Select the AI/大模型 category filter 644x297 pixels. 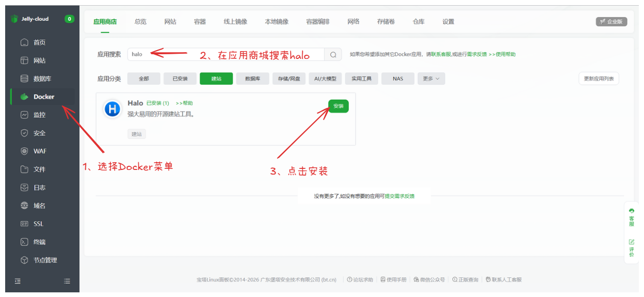point(325,79)
